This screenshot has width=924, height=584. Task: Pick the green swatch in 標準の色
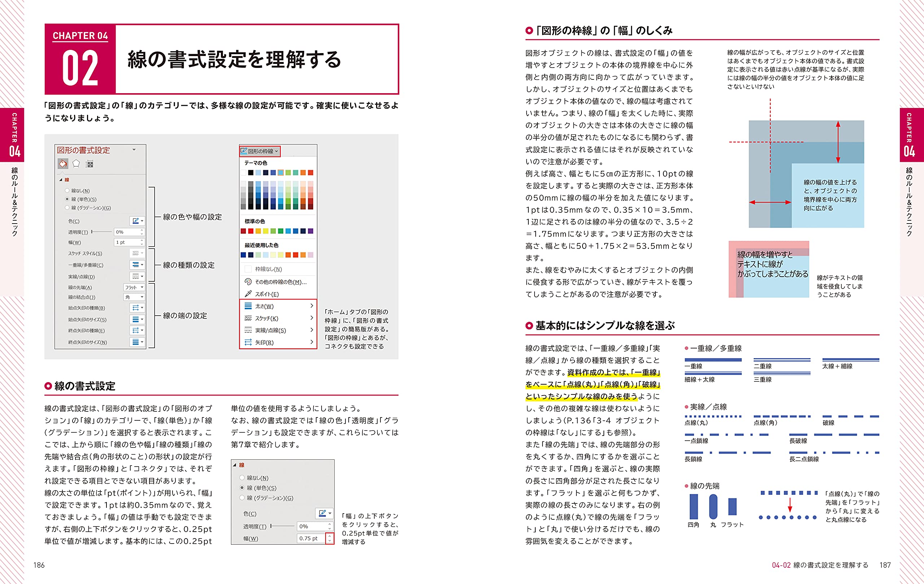click(280, 231)
